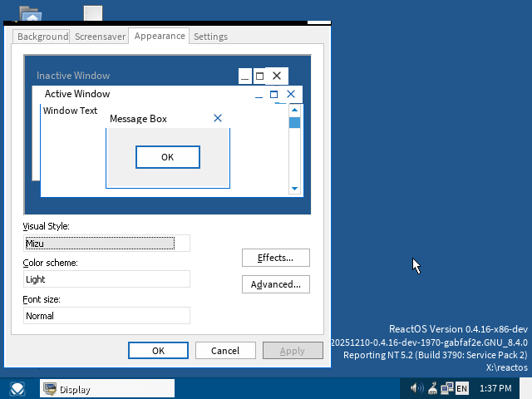532x399 pixels.
Task: Click the broom-shaped tray icon
Action: click(x=432, y=388)
